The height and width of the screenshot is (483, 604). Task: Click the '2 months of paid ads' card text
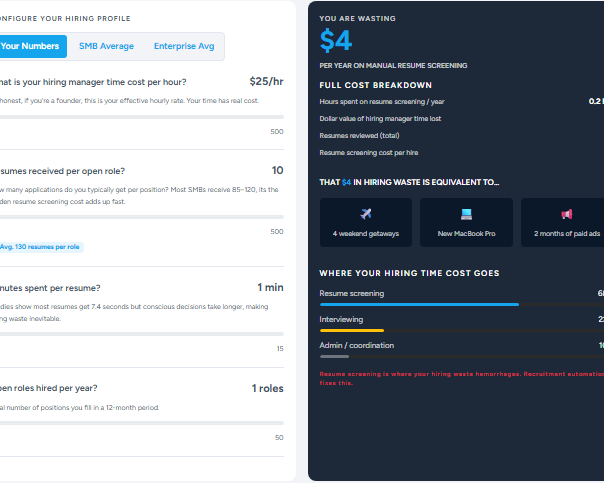pyautogui.click(x=567, y=233)
